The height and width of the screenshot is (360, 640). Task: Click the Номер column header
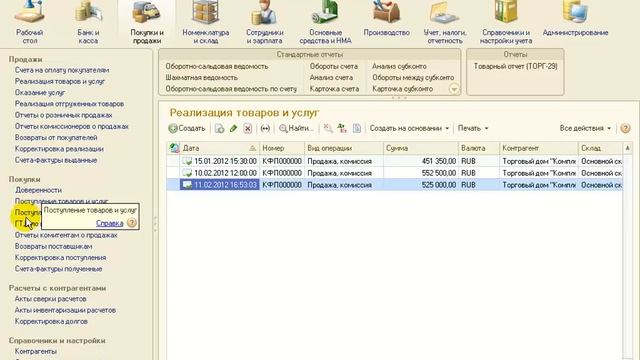(x=282, y=148)
